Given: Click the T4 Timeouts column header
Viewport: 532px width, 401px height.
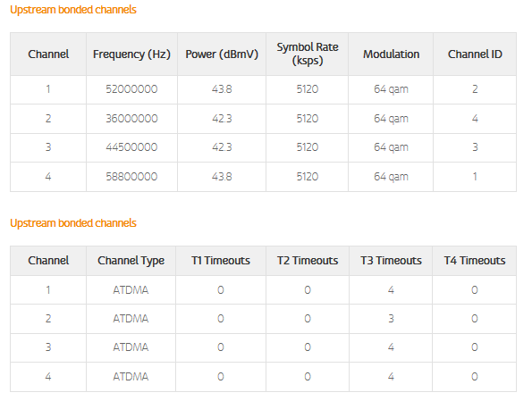Looking at the screenshot, I should pos(475,261).
